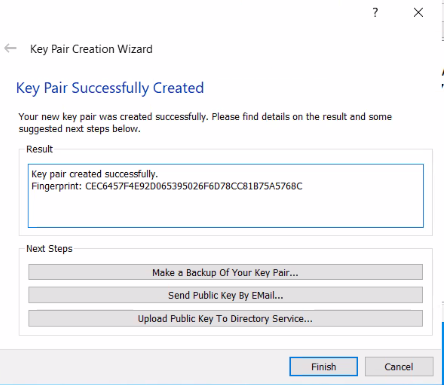Click the 'Key Pair Creation Wizard' title

click(91, 49)
